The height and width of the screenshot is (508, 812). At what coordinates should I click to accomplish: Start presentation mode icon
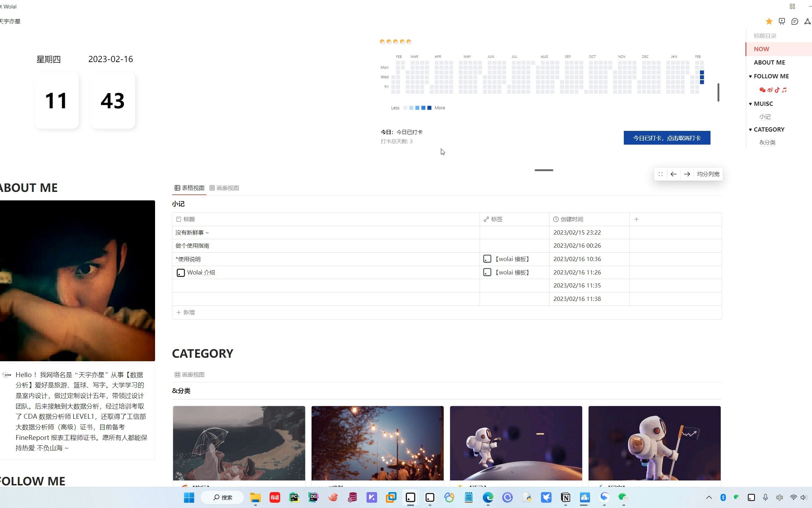[x=782, y=22]
